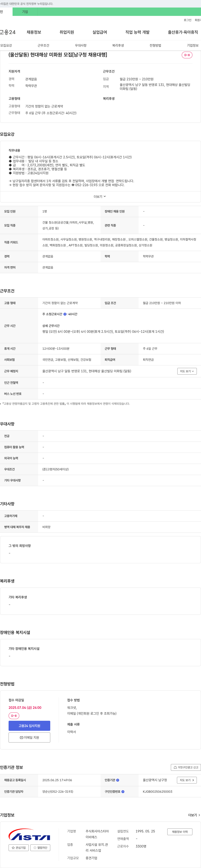Star the company with 관심기업 button
The width and height of the screenshot is (201, 868).
pyautogui.click(x=19, y=848)
